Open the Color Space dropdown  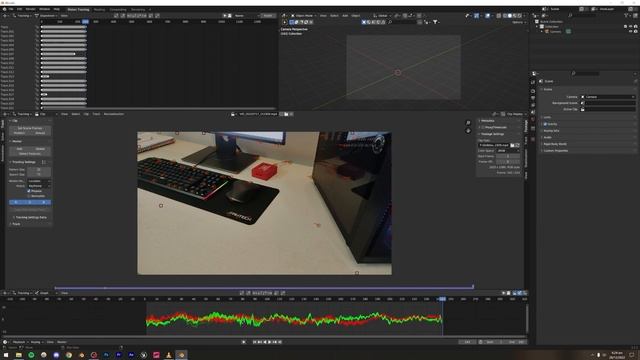pos(508,151)
